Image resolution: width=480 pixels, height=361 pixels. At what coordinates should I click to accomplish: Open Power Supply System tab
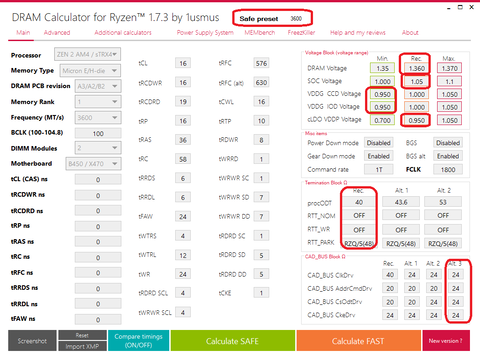point(205,33)
